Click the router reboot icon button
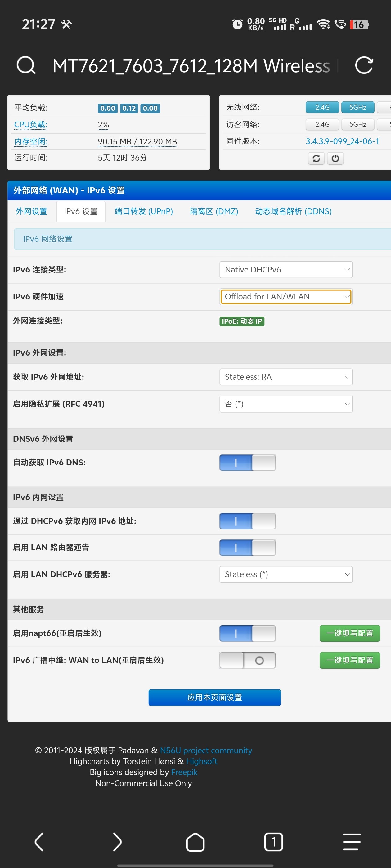The image size is (391, 868). pos(316,158)
